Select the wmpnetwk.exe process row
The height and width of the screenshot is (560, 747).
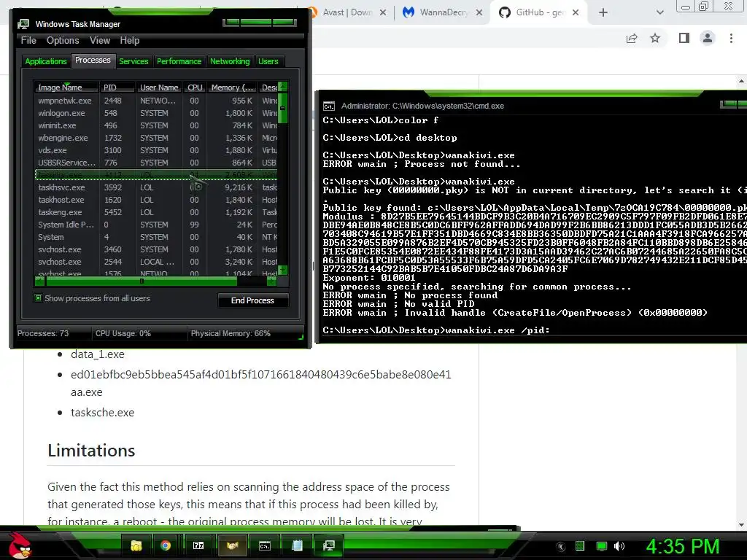[156, 101]
